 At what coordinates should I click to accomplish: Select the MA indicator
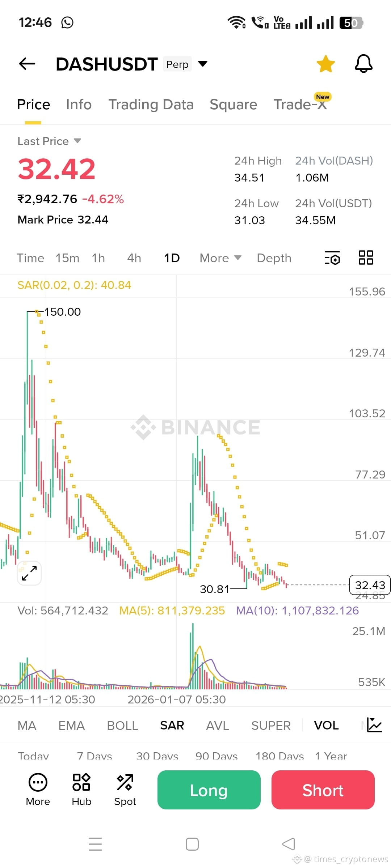pyautogui.click(x=27, y=726)
